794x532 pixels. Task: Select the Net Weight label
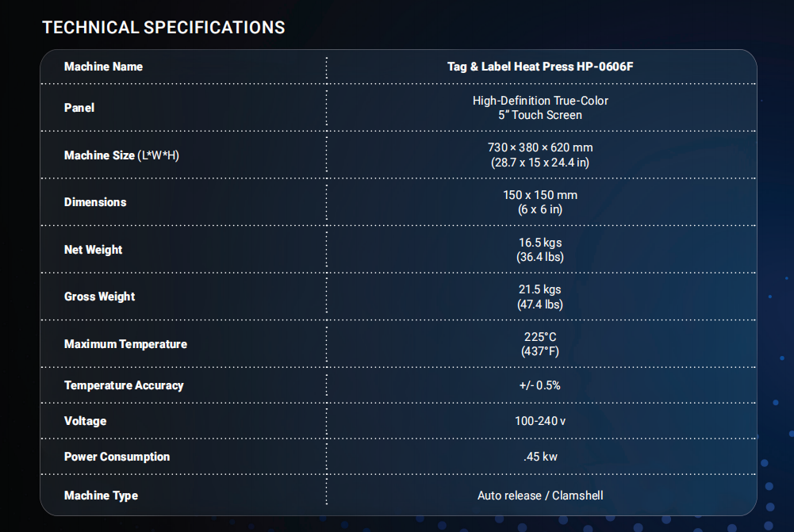tap(93, 250)
